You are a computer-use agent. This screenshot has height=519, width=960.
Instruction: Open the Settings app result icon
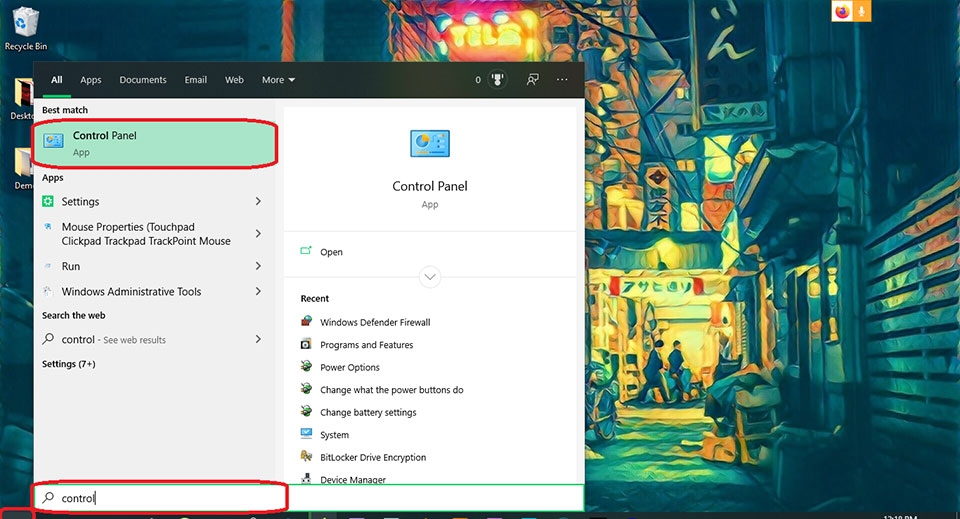[x=48, y=201]
